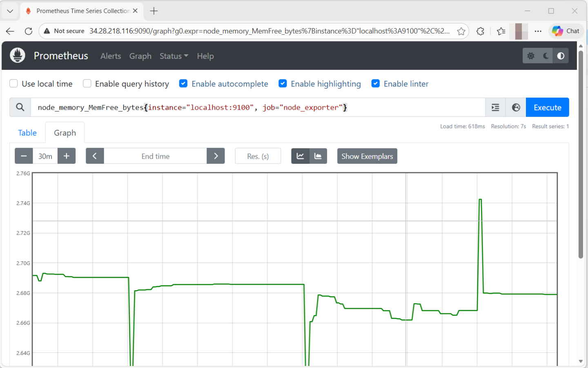
Task: Open the metrics explorer globe icon
Action: (x=516, y=107)
